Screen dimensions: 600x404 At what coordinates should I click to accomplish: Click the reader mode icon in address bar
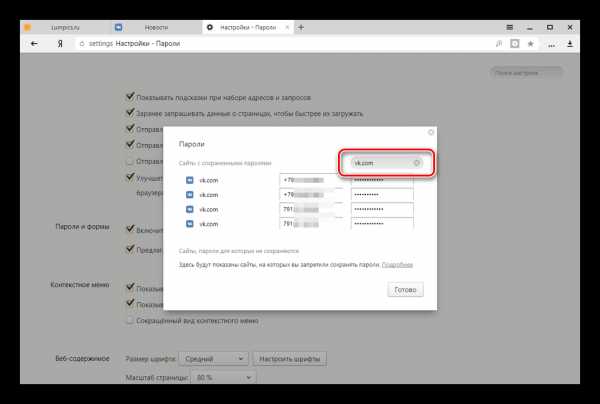(x=499, y=44)
